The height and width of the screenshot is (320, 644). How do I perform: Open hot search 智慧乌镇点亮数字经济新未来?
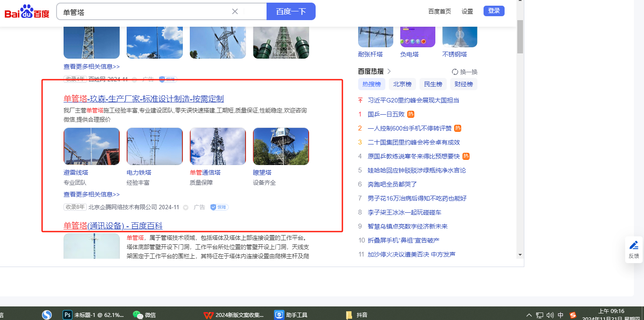[x=408, y=226]
